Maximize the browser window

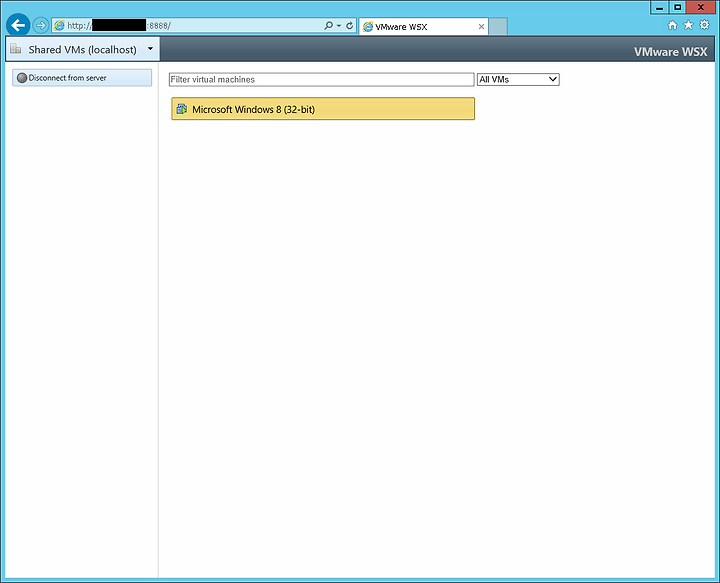(x=677, y=7)
